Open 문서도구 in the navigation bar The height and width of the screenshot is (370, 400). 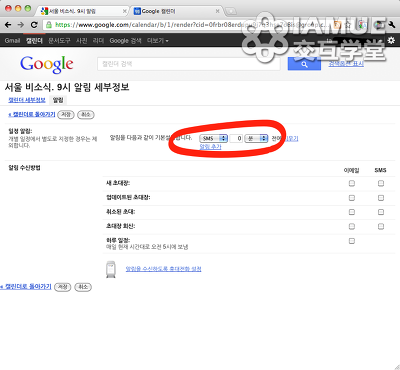pos(59,41)
